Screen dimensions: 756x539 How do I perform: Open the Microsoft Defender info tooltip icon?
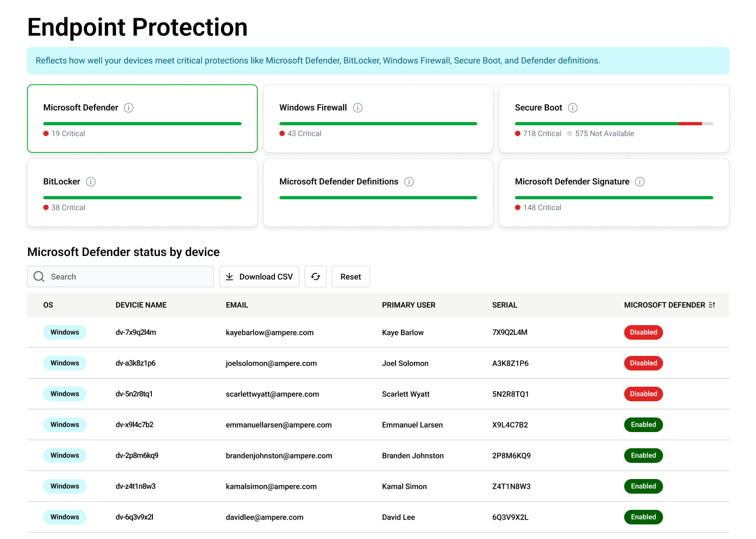[x=129, y=107]
